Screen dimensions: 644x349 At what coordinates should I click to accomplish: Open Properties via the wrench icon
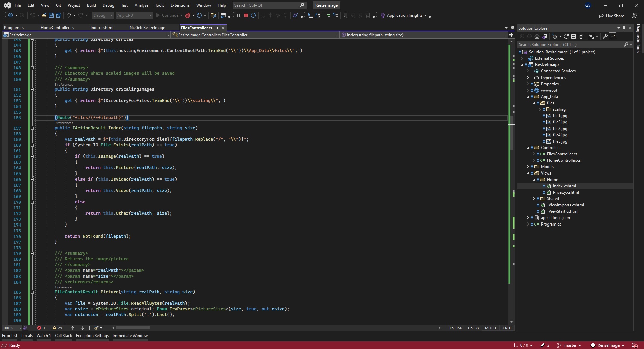605,36
